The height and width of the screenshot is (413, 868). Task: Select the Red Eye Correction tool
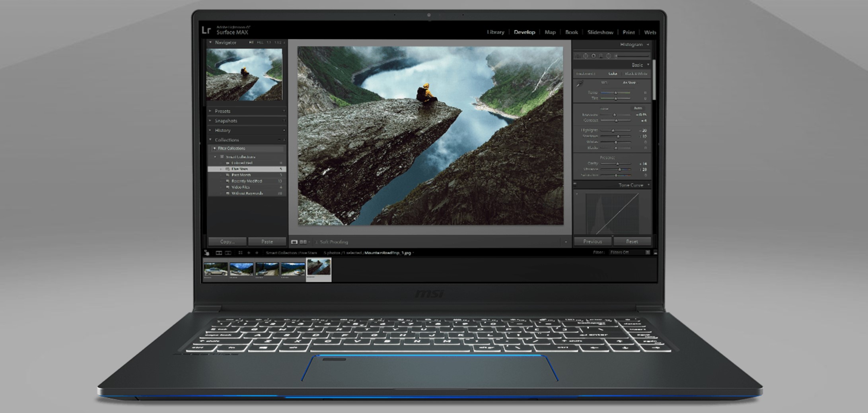[x=594, y=56]
